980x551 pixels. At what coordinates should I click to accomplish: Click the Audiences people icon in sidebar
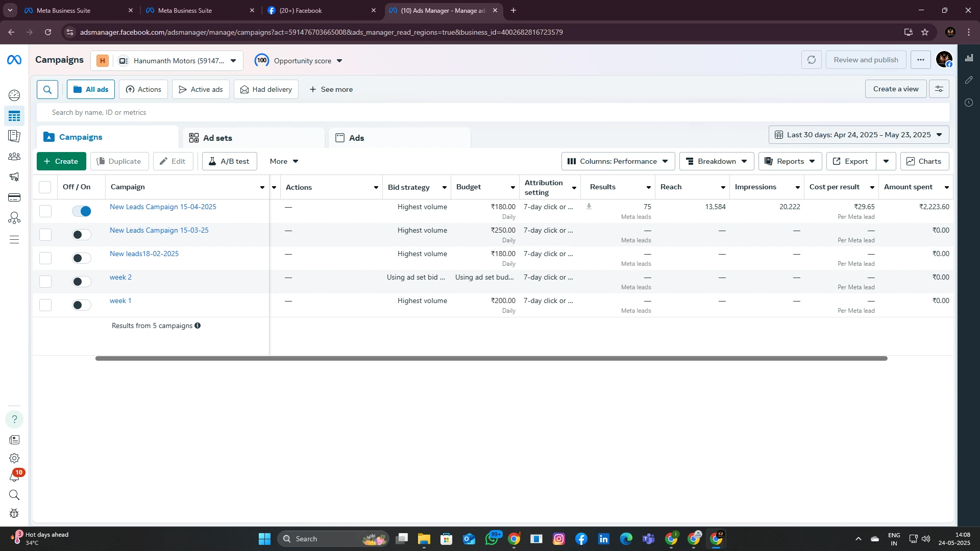pyautogui.click(x=14, y=157)
